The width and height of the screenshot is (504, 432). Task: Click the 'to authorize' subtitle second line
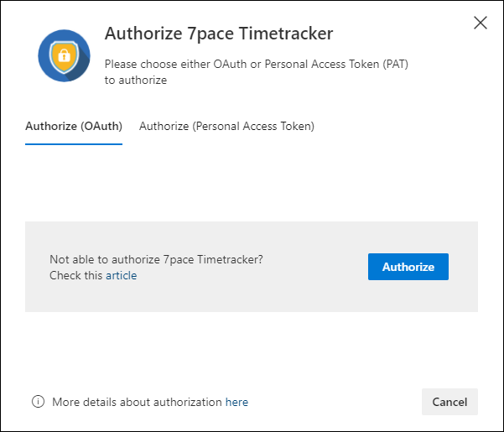[136, 81]
